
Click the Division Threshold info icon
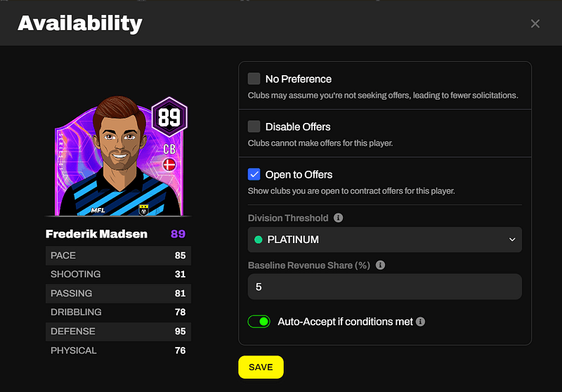pos(339,218)
